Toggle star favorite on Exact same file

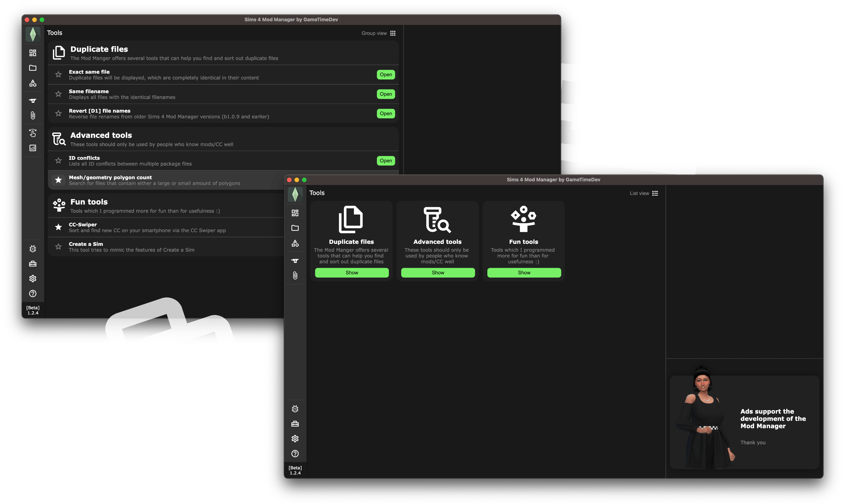pos(58,74)
